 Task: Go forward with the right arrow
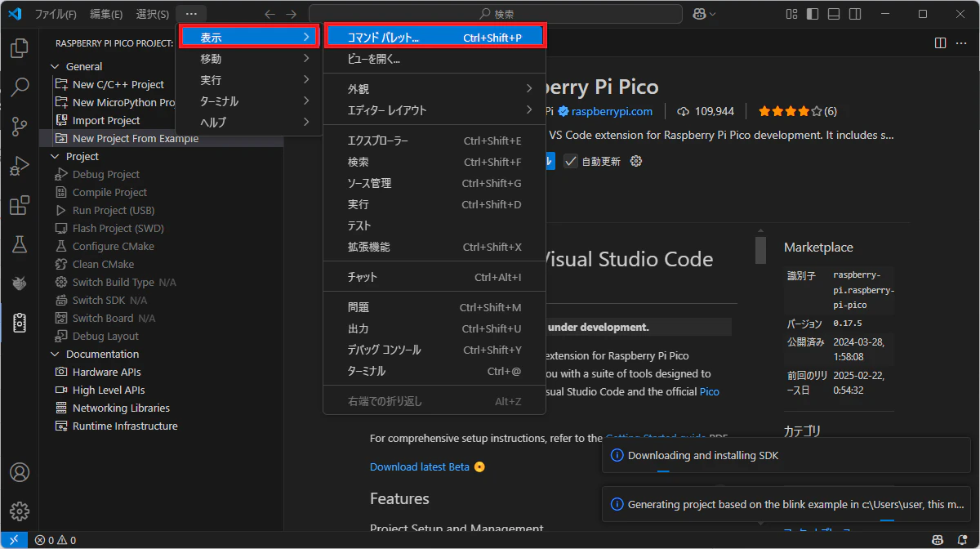[292, 14]
